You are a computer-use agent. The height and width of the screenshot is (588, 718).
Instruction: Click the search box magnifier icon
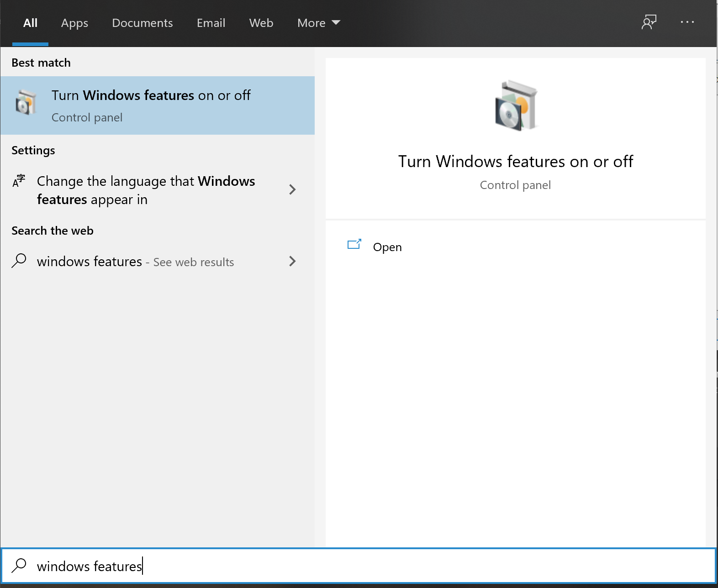(19, 565)
